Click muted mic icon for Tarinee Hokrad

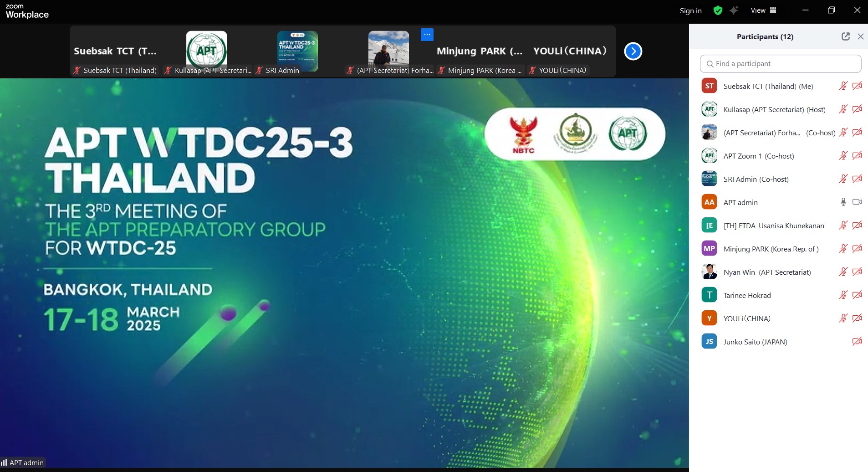(843, 295)
